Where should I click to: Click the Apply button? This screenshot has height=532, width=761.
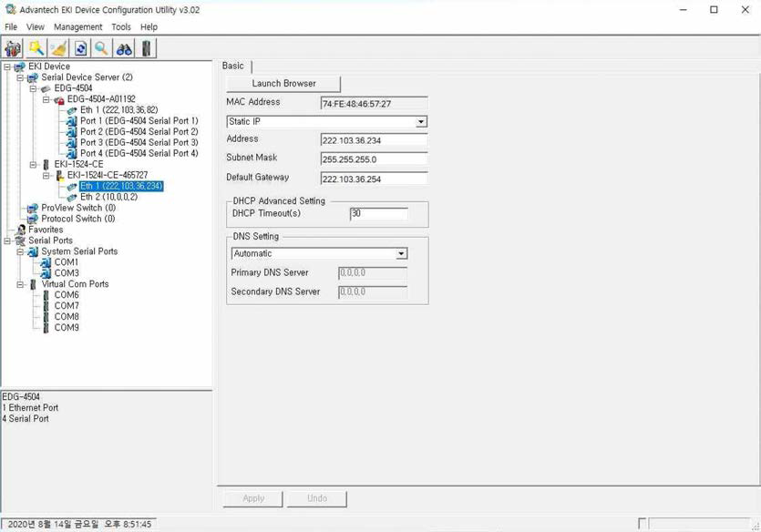click(x=252, y=498)
